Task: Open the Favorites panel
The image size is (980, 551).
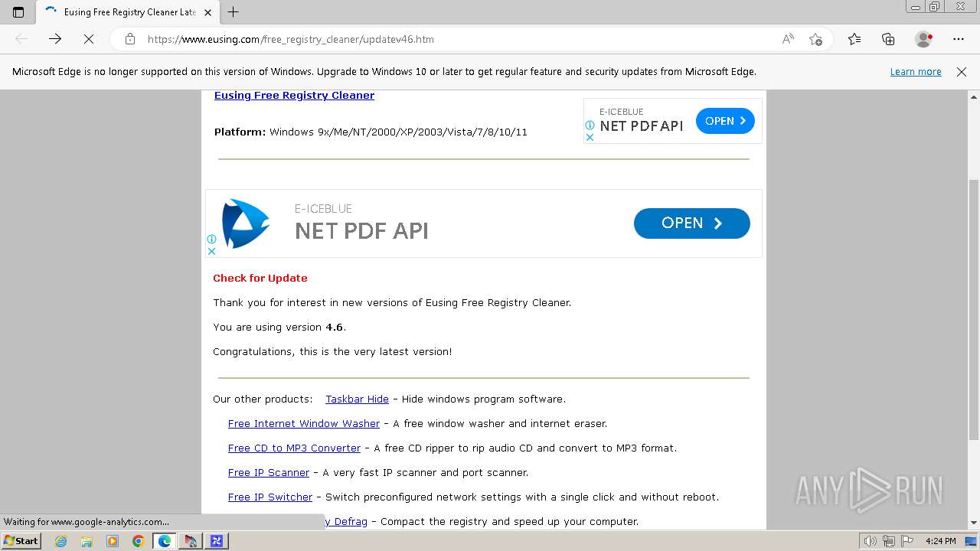Action: pyautogui.click(x=854, y=39)
